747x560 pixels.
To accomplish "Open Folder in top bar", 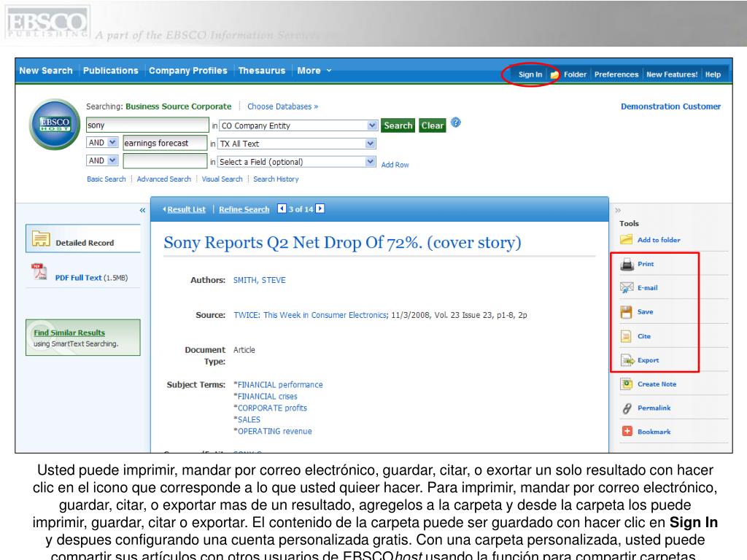I will (x=575, y=74).
